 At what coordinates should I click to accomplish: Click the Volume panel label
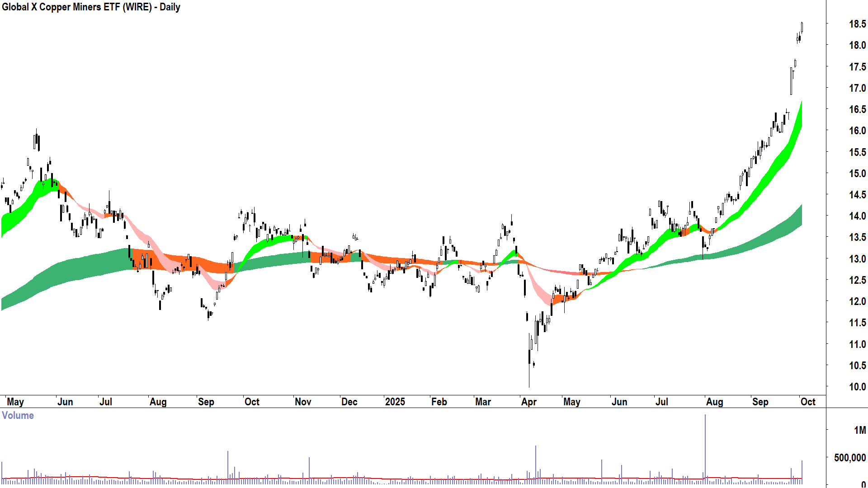pyautogui.click(x=18, y=415)
